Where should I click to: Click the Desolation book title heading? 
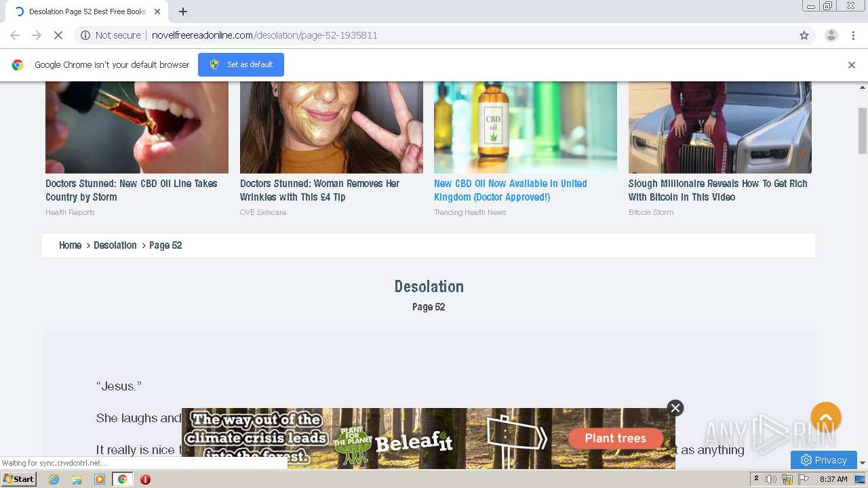coord(429,287)
